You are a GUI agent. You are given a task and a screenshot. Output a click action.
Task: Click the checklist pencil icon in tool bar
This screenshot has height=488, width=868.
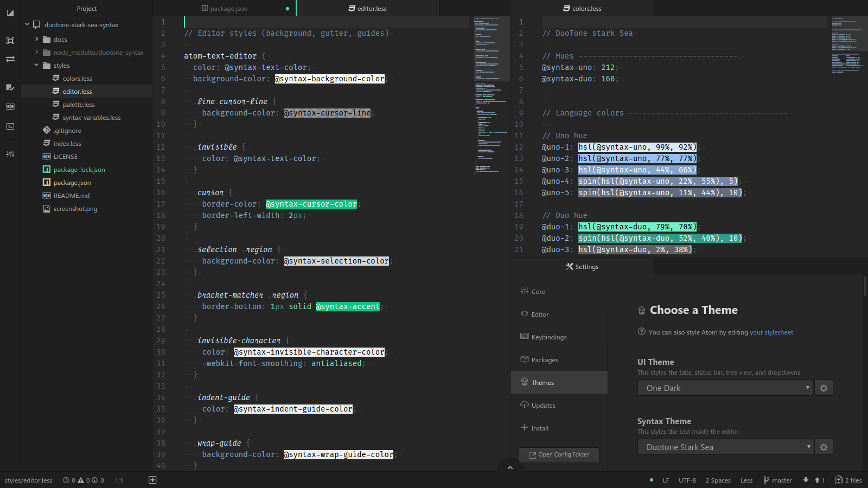[x=10, y=87]
